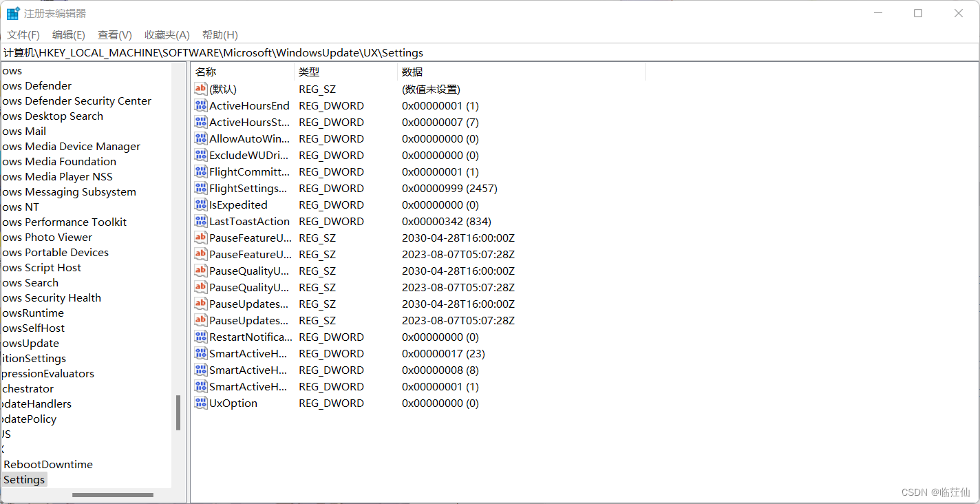Open the 编辑(E) menu

point(69,34)
